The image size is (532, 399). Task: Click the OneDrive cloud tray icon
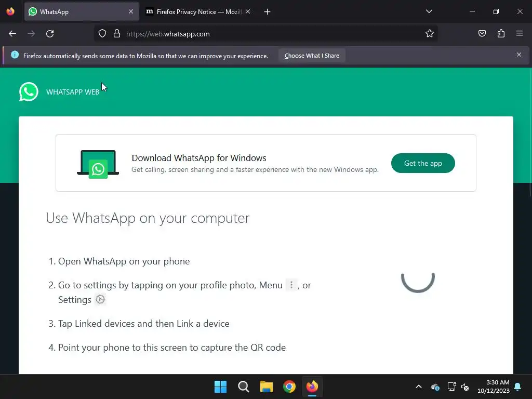tap(435, 387)
